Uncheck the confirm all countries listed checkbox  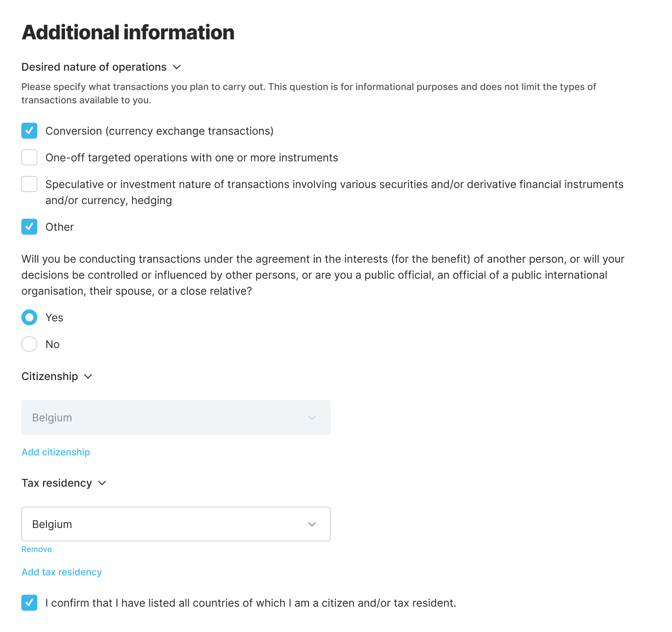click(29, 603)
